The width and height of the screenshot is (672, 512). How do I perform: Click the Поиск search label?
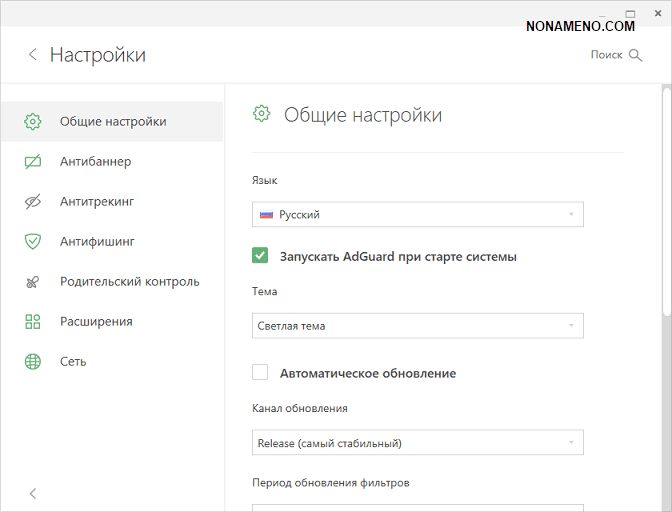[x=606, y=55]
